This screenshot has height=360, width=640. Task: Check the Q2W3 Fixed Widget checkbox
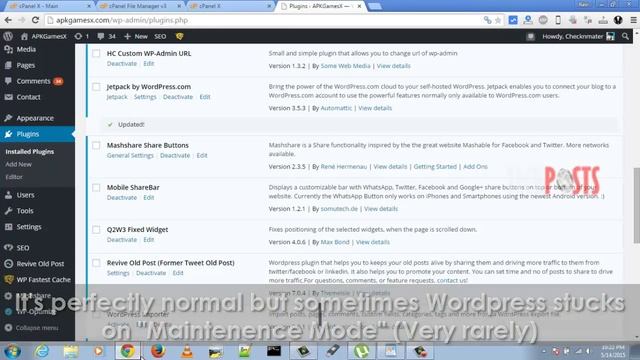pyautogui.click(x=96, y=229)
